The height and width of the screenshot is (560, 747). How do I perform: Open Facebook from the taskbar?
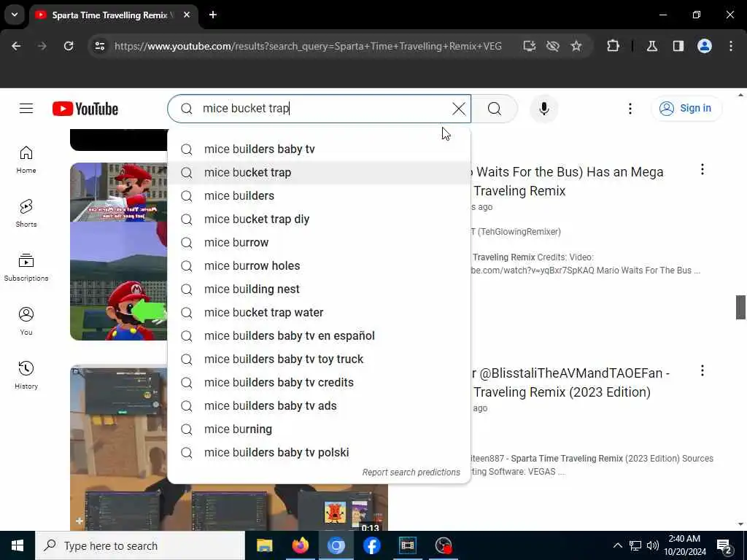[x=371, y=545]
